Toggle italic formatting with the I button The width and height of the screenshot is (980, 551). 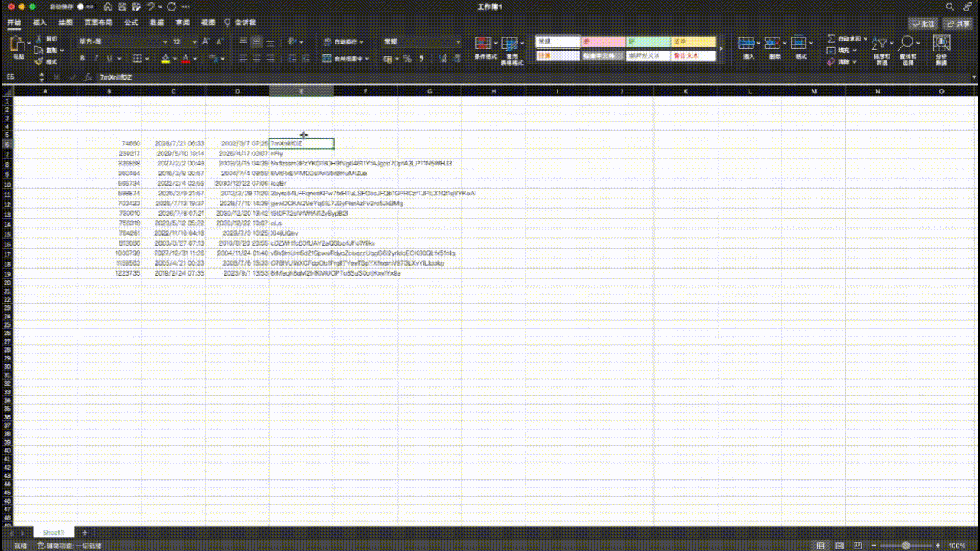[x=96, y=58]
